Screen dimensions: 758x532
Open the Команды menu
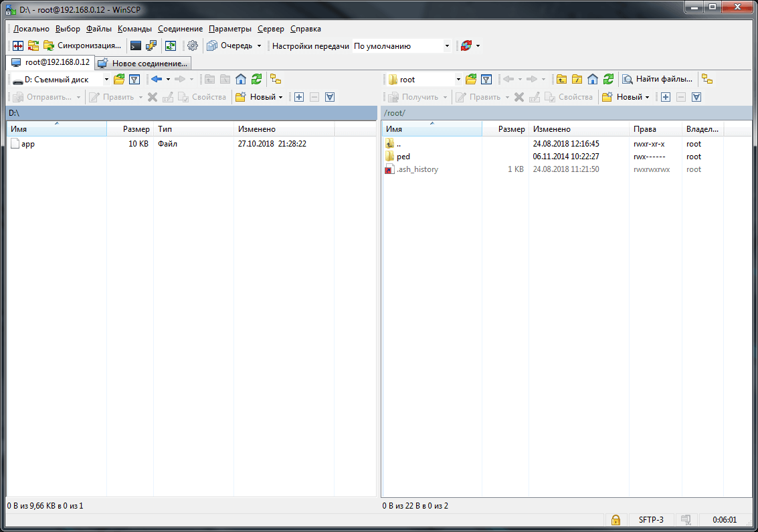[x=134, y=29]
